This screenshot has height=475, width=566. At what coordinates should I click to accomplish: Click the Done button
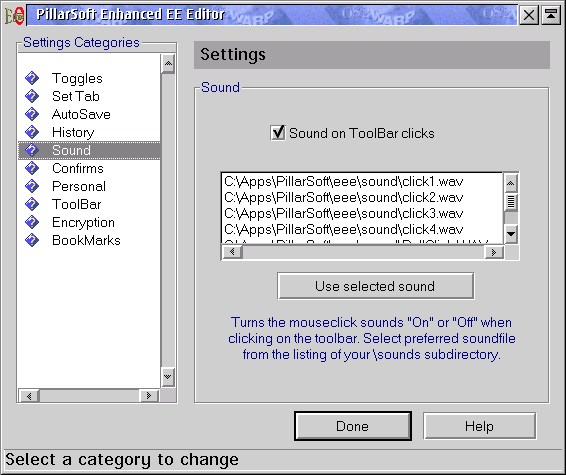click(x=353, y=426)
